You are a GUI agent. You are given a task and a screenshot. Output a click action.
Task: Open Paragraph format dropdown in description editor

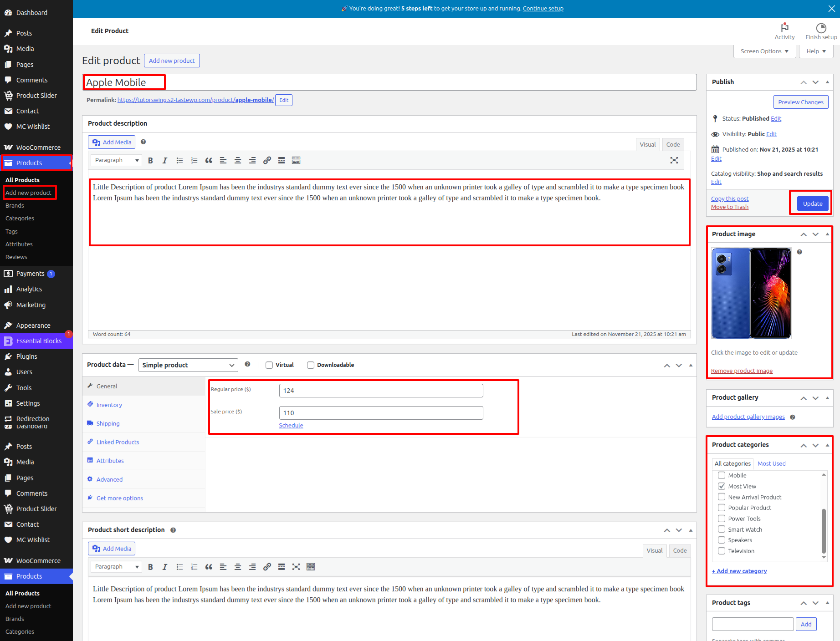116,160
